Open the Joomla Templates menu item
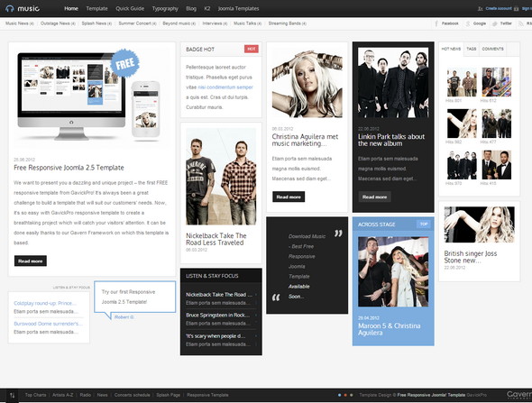The height and width of the screenshot is (403, 532). point(238,8)
